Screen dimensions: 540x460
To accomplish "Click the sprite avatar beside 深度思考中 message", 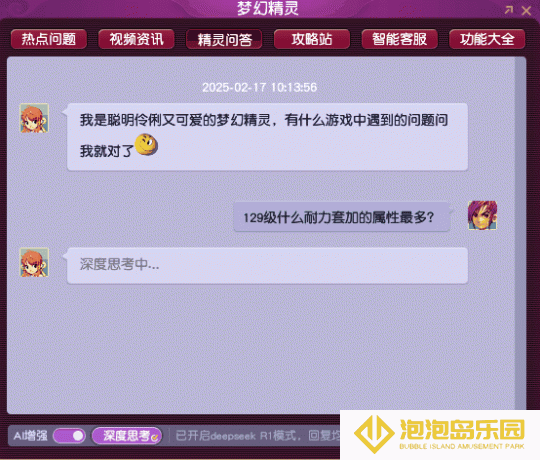I will coord(34,262).
